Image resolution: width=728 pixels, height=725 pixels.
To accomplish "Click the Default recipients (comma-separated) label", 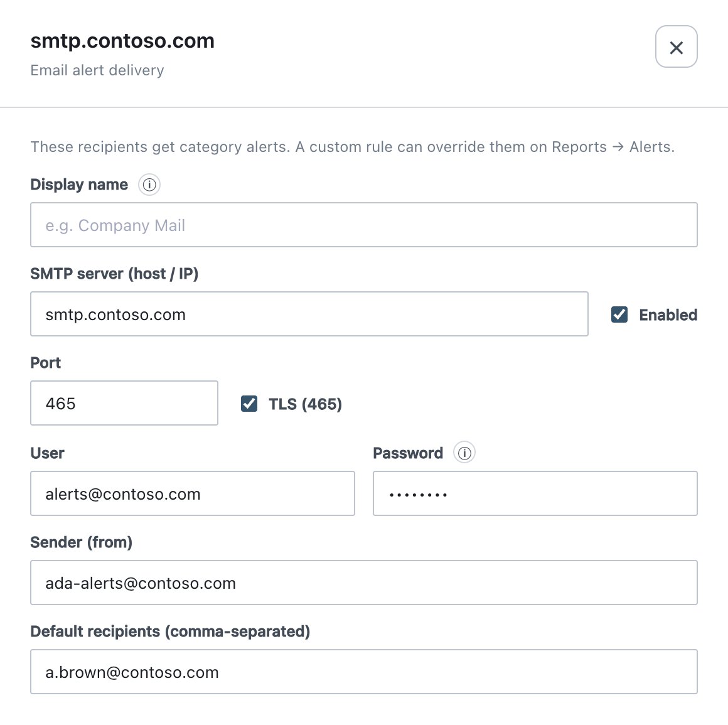I will click(171, 631).
